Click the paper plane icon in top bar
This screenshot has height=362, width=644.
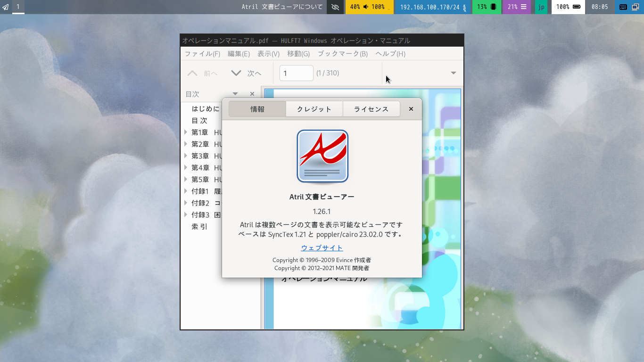(x=6, y=7)
